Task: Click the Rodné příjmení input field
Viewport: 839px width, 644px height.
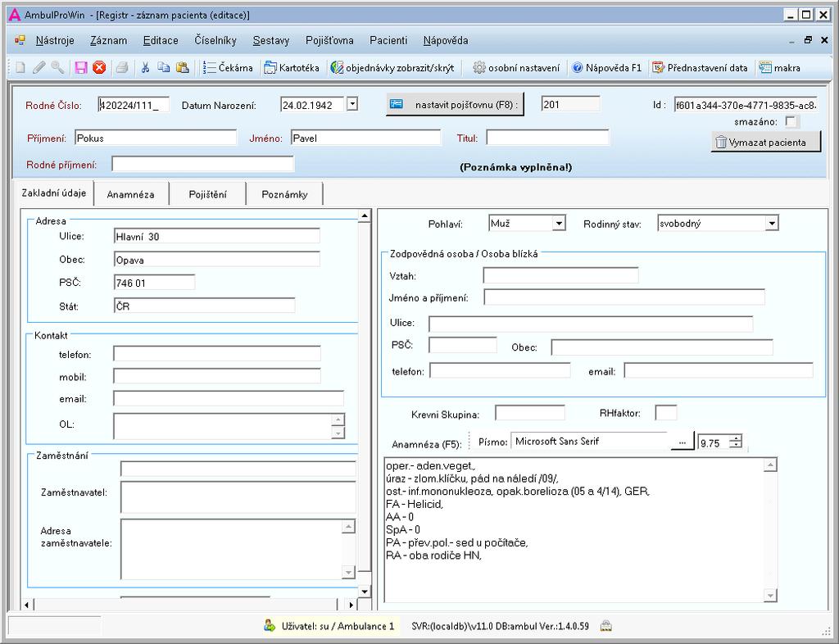Action: tap(203, 164)
